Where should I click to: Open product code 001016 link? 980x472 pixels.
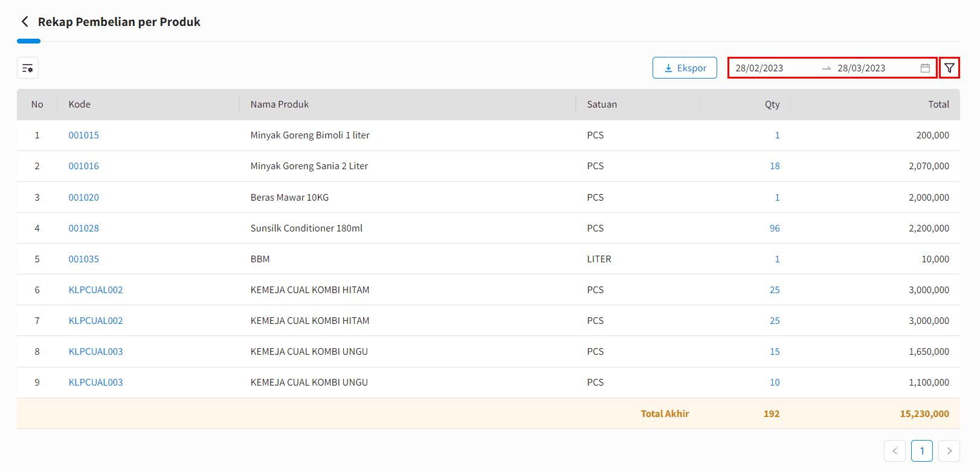tap(84, 166)
